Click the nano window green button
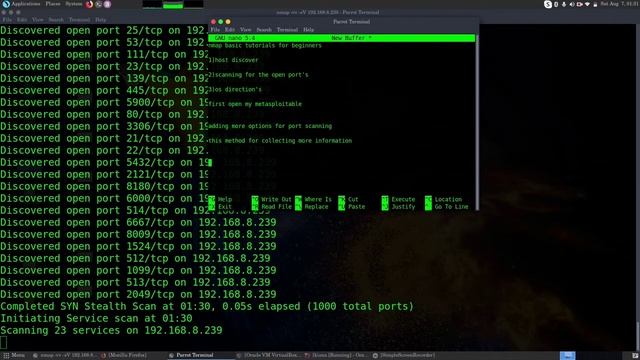Image resolution: width=640 pixels, height=360 pixels. [x=221, y=22]
